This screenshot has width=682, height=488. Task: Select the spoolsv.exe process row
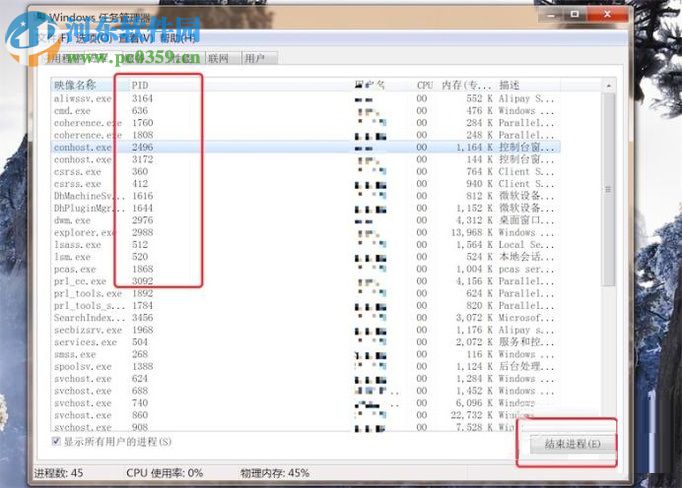pyautogui.click(x=305, y=366)
